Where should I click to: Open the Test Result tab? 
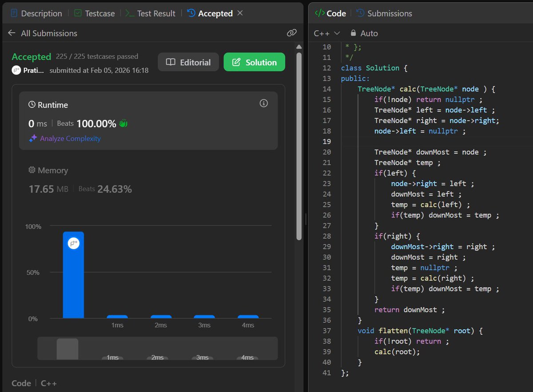(151, 13)
